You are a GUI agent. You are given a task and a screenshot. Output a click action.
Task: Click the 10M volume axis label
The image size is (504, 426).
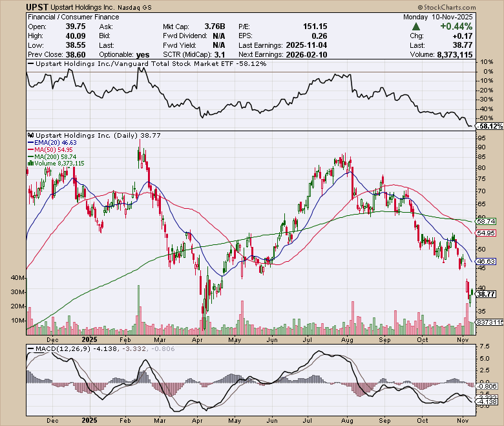(x=17, y=321)
